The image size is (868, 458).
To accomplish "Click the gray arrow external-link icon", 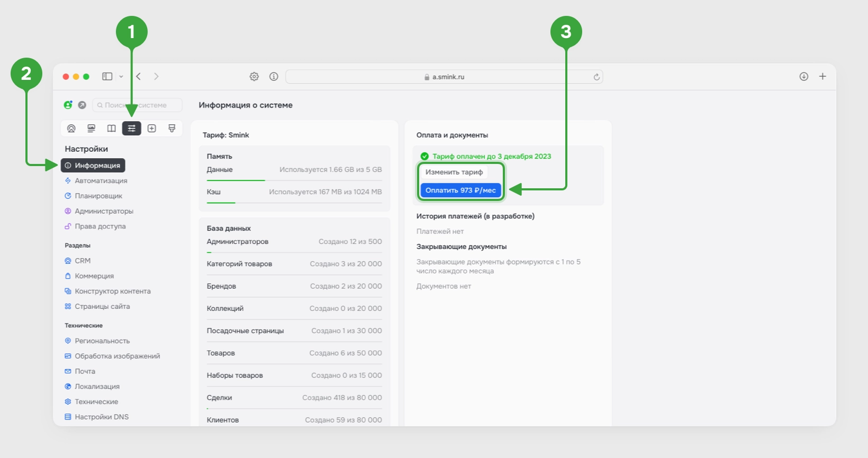I will tap(82, 105).
